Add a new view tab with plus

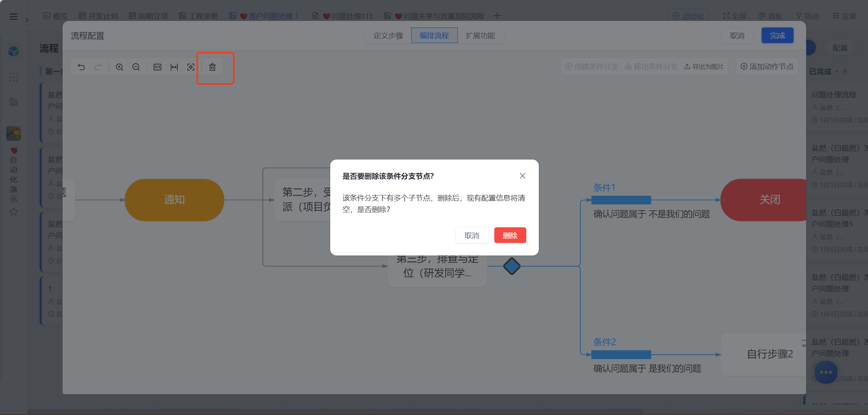point(497,16)
